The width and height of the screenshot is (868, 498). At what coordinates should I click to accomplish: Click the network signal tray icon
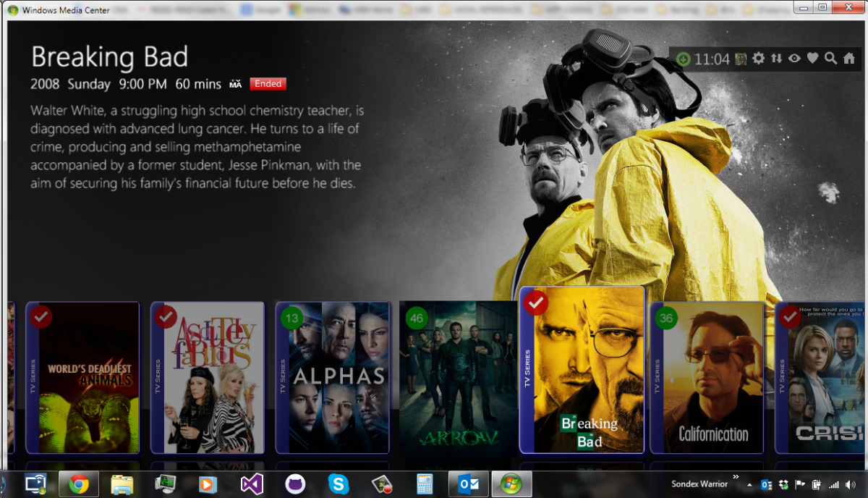(x=833, y=484)
